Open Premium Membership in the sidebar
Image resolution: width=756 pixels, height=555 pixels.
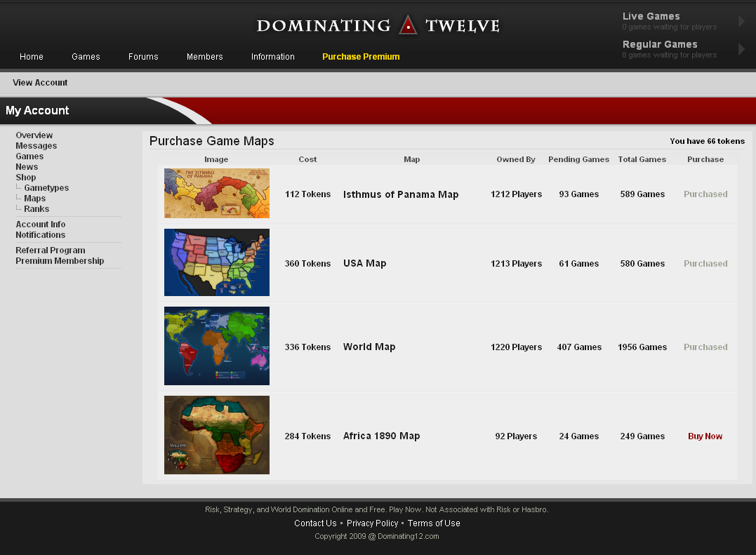tap(60, 261)
